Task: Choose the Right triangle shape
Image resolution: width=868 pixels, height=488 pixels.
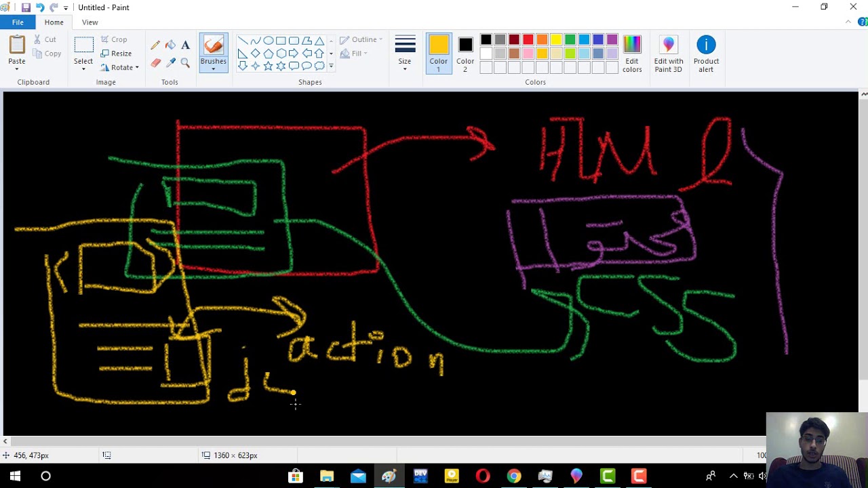Action: [x=242, y=54]
